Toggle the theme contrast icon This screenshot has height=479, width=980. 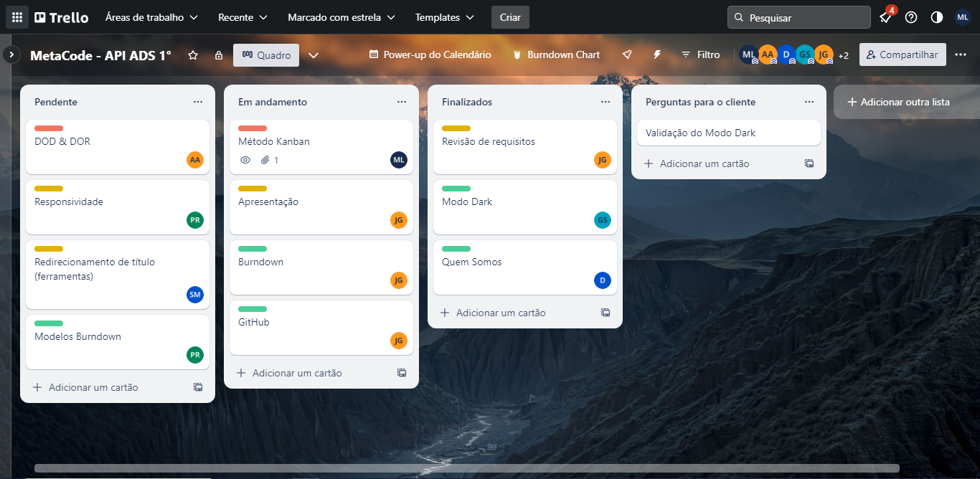[x=937, y=17]
